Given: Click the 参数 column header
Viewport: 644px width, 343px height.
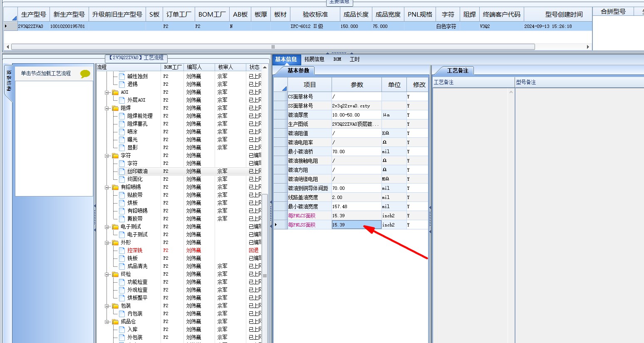Looking at the screenshot, I should tap(357, 85).
